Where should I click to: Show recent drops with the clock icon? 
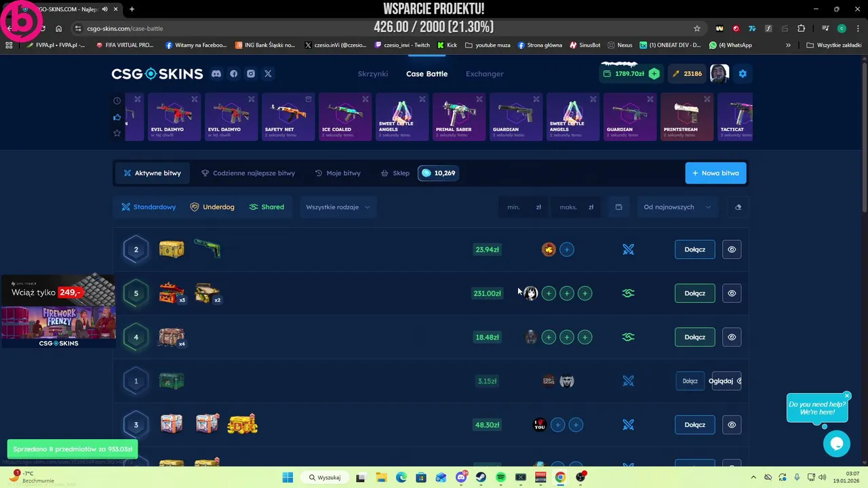point(117,100)
